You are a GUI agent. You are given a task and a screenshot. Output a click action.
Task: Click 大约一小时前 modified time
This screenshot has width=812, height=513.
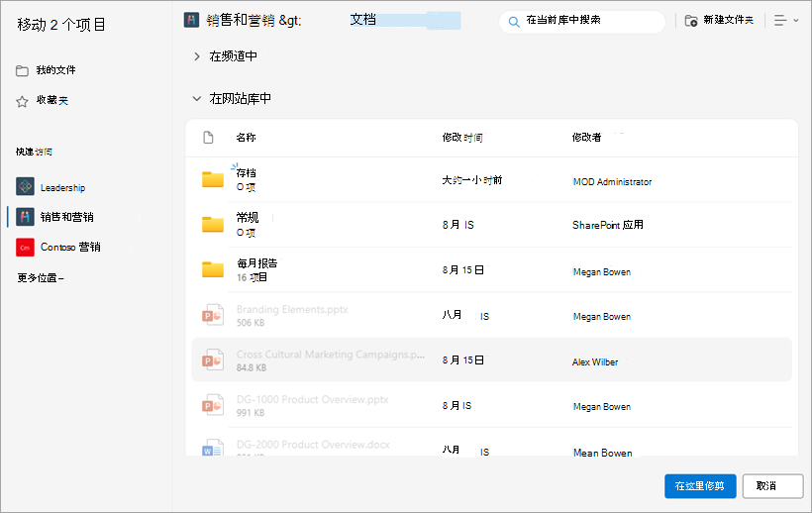click(471, 180)
